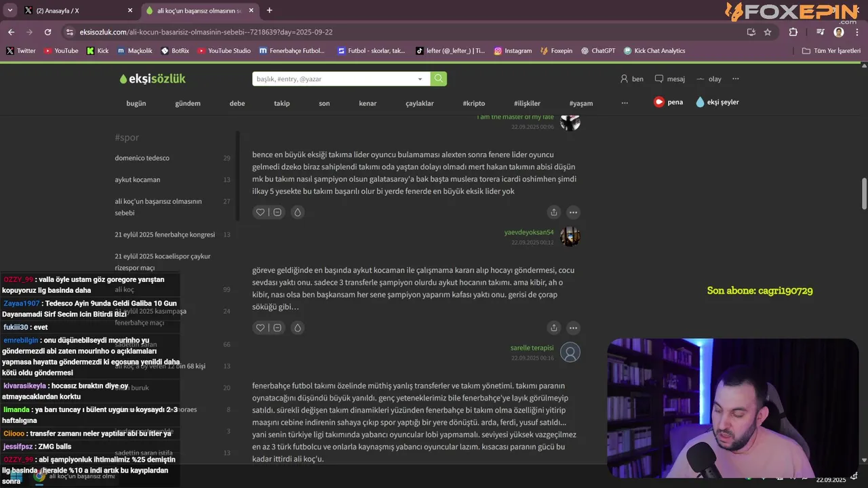The width and height of the screenshot is (868, 488).
Task: Go back to previous page
Action: 11,32
